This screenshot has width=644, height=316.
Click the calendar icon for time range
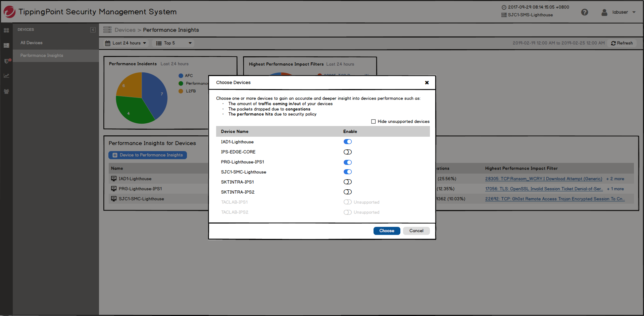tap(108, 43)
